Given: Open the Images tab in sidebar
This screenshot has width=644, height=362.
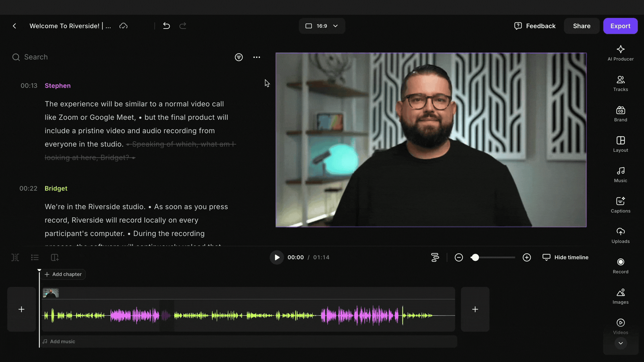Looking at the screenshot, I should click(621, 296).
